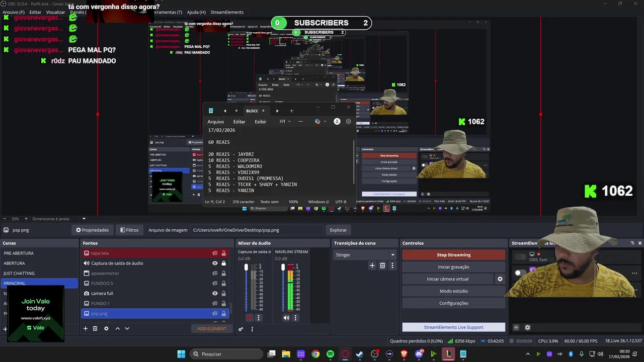The height and width of the screenshot is (362, 644).
Task: Open Filtros for the selected source
Action: tap(129, 230)
